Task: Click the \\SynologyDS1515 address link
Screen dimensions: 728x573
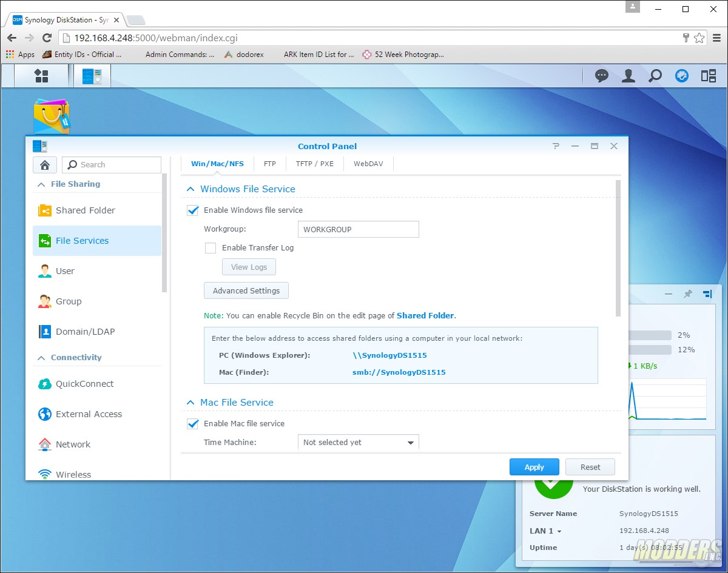Action: pos(389,355)
